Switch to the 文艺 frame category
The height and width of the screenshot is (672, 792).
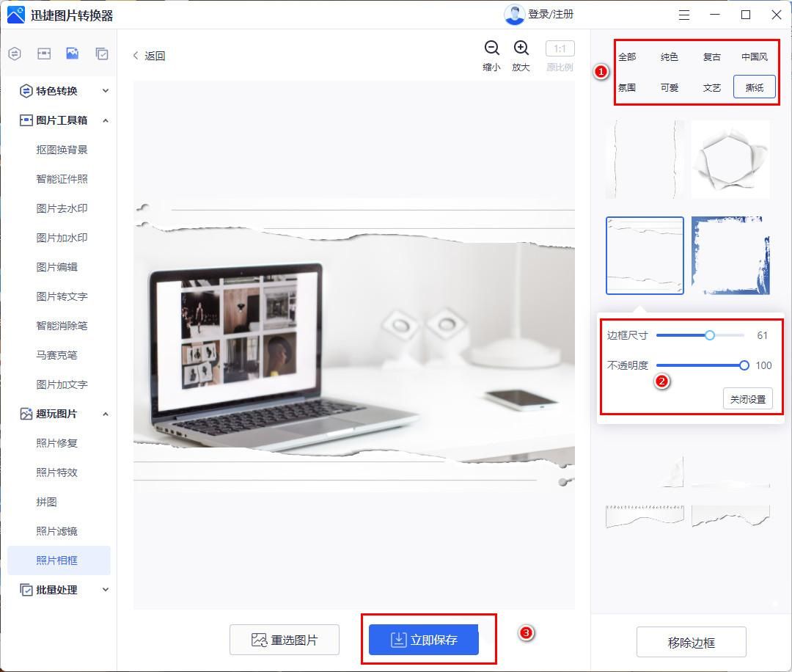(x=711, y=88)
